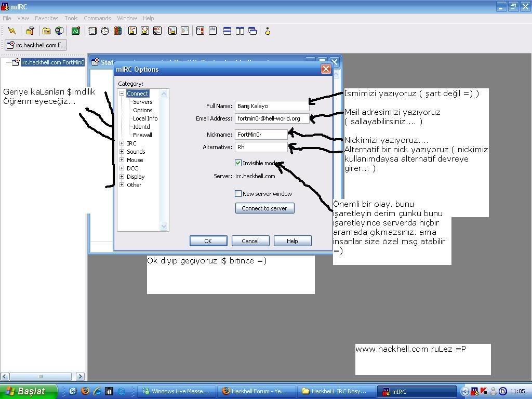532x399 pixels.
Task: Click the Connect to server button
Action: [264, 208]
